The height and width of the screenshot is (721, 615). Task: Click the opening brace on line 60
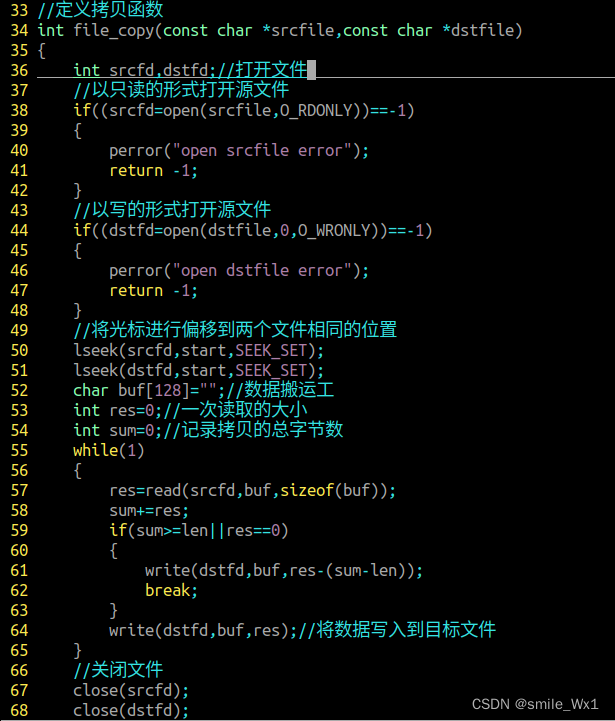click(113, 550)
